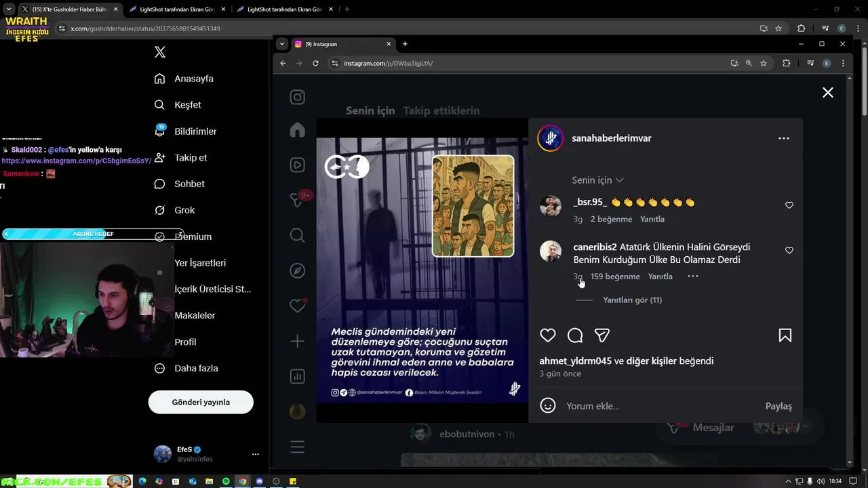Go back in the Instagram browser window
The height and width of the screenshot is (488, 868).
click(x=283, y=63)
